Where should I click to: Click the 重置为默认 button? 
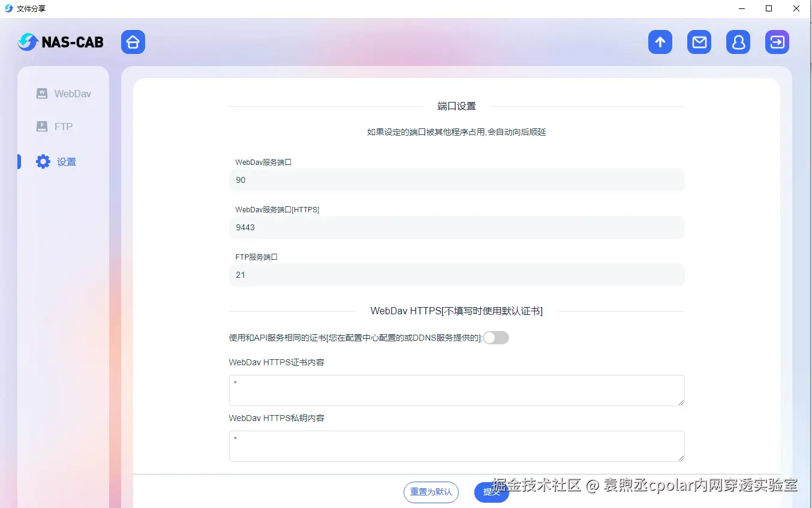[x=431, y=492]
